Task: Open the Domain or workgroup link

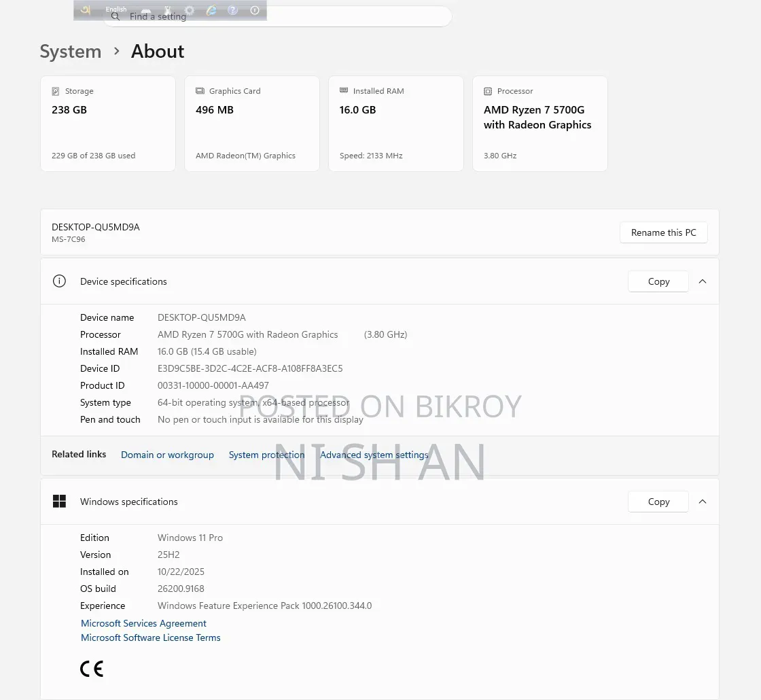Action: pos(167,455)
